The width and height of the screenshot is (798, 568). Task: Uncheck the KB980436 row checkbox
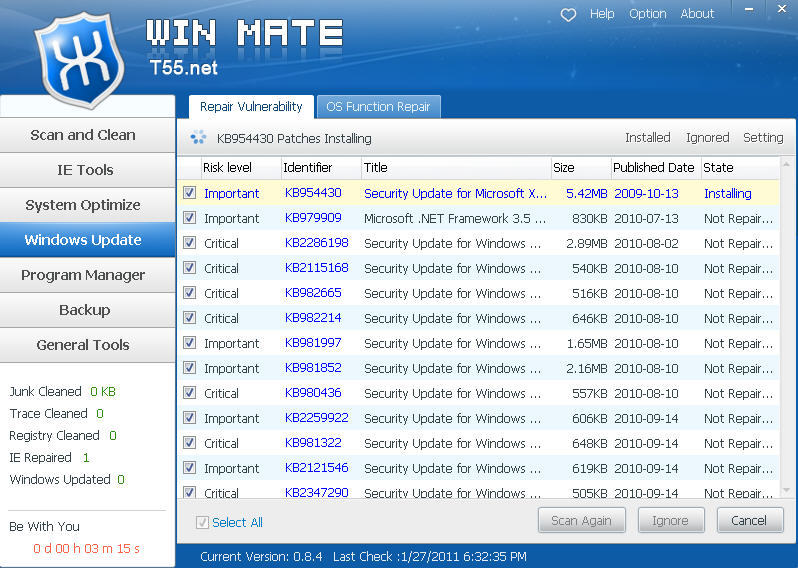point(189,392)
